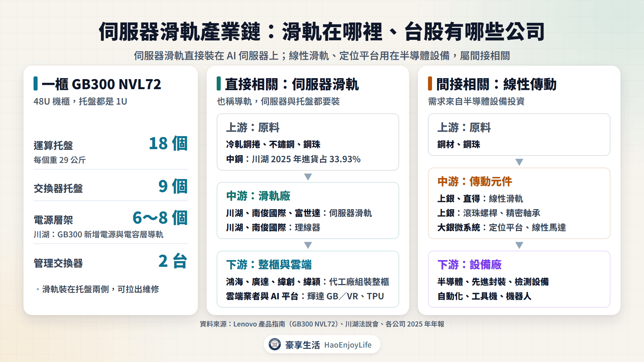Viewport: 644px width, 362px height.
Task: Click the down arrow below 冷軋鋼捲 box
Action: pyautogui.click(x=308, y=177)
